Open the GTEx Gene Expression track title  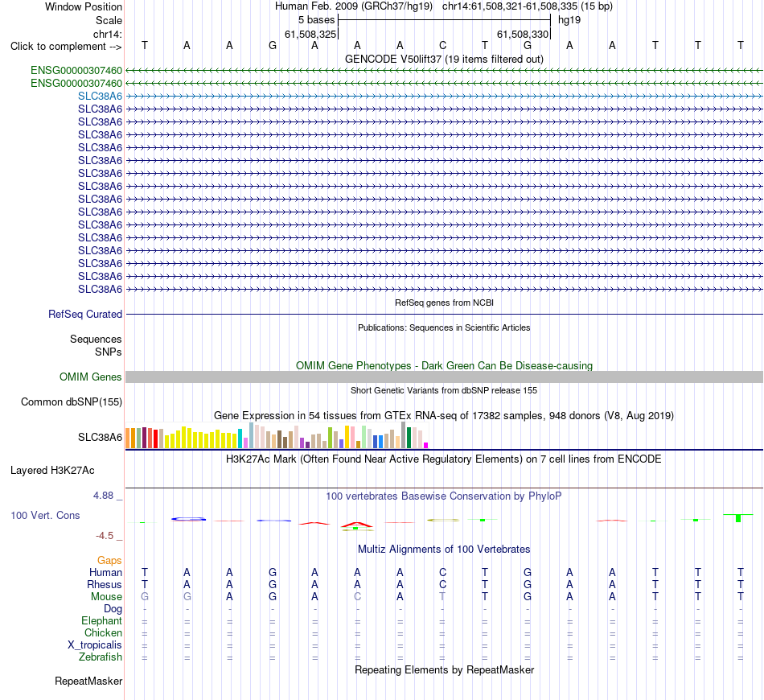coord(444,416)
